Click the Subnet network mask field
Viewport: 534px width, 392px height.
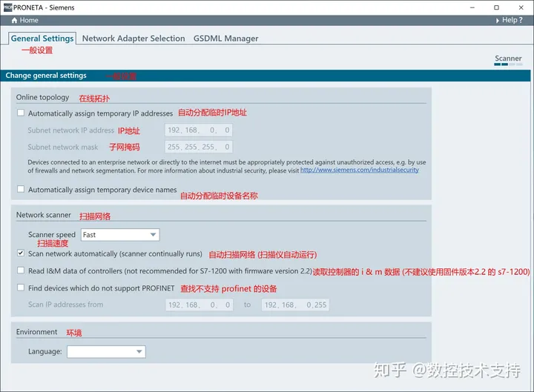click(x=199, y=147)
